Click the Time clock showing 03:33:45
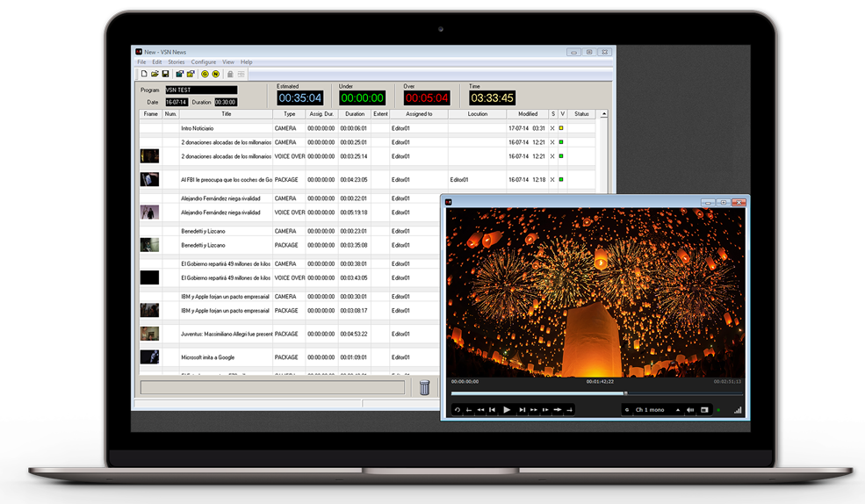This screenshot has height=504, width=865. (x=492, y=98)
